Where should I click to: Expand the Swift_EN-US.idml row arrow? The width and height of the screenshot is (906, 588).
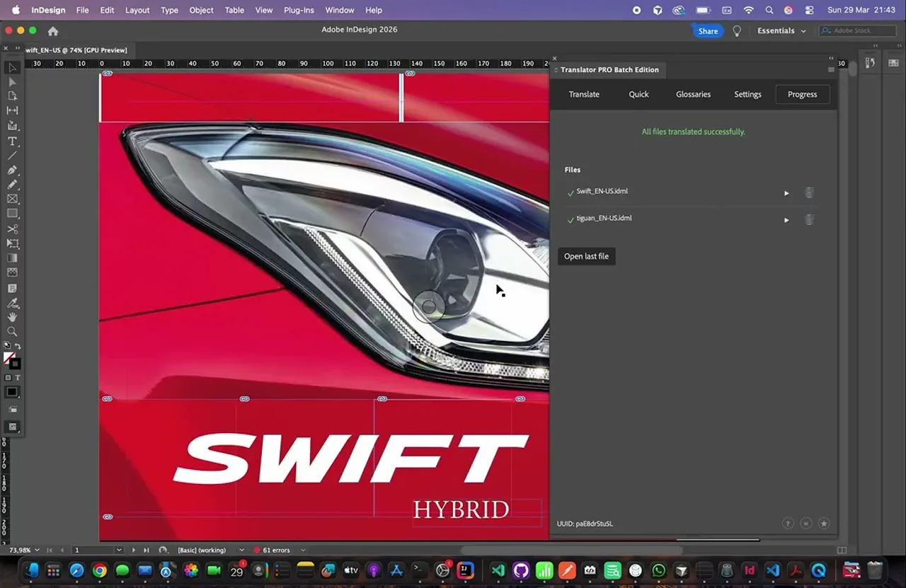786,193
